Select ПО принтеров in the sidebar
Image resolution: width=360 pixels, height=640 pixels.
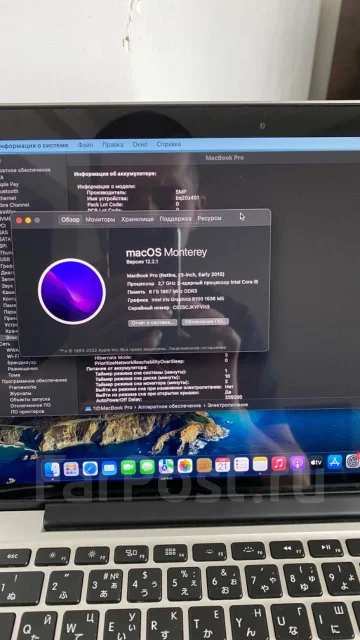tap(27, 412)
